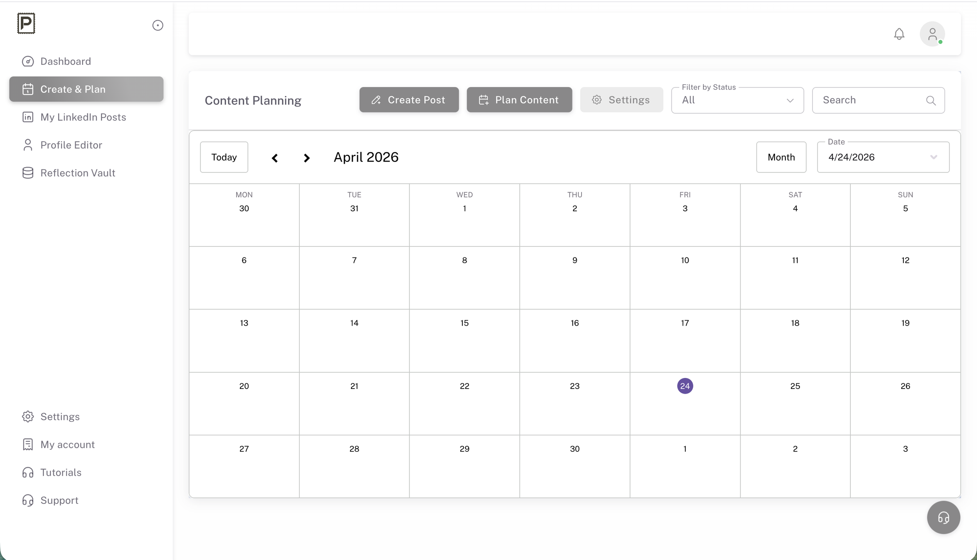Click the notification bell icon
The image size is (977, 560).
pyautogui.click(x=899, y=34)
